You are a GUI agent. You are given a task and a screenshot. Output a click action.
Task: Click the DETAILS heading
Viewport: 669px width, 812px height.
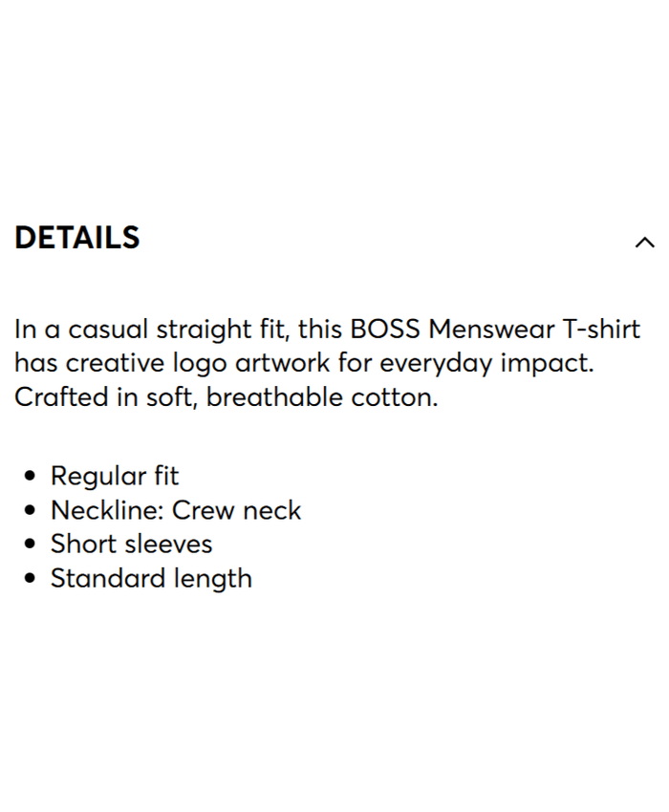[x=77, y=238]
